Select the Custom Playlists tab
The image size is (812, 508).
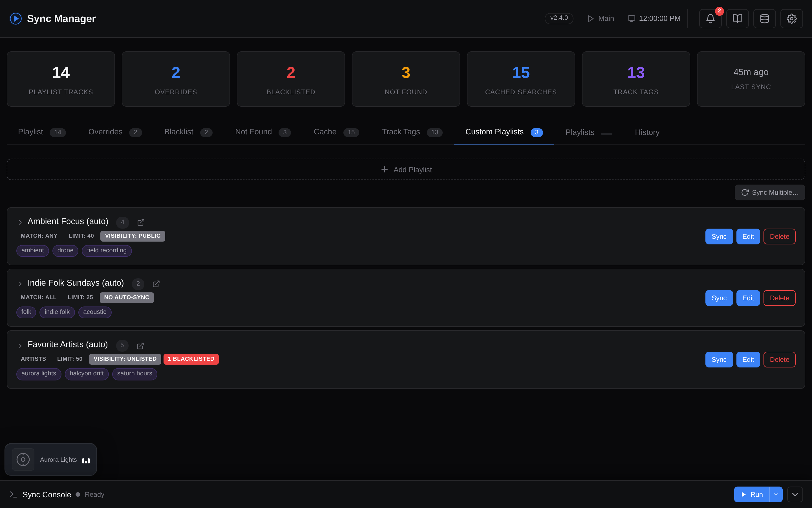(504, 132)
